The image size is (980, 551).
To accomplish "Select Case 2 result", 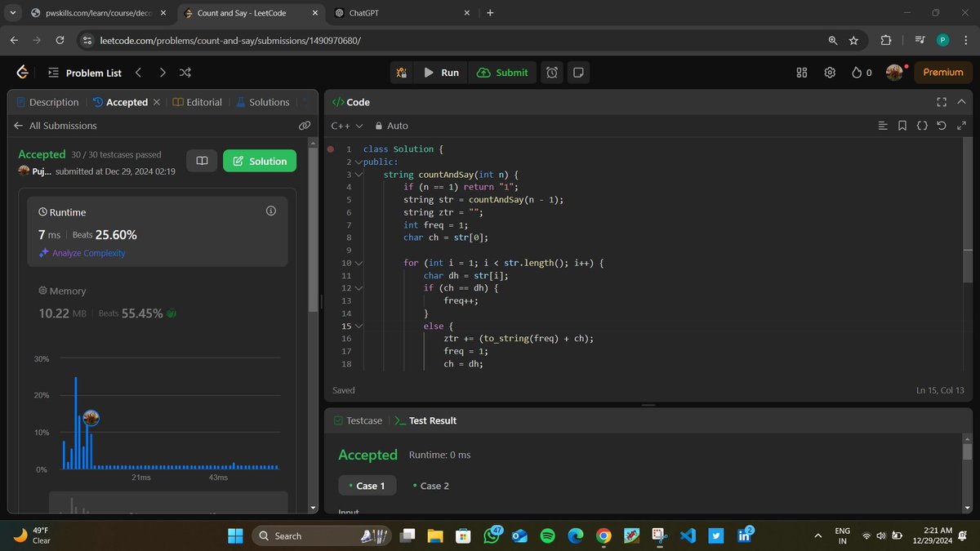I will [430, 486].
